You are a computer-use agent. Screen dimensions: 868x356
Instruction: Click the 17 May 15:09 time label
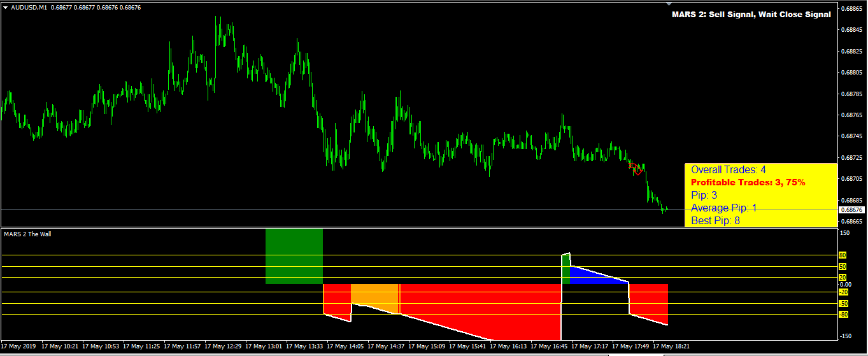pyautogui.click(x=427, y=346)
